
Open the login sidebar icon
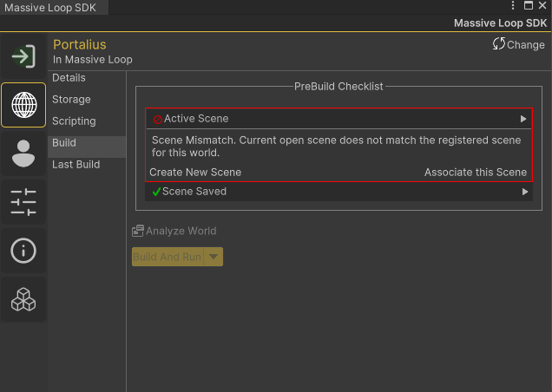coord(23,56)
